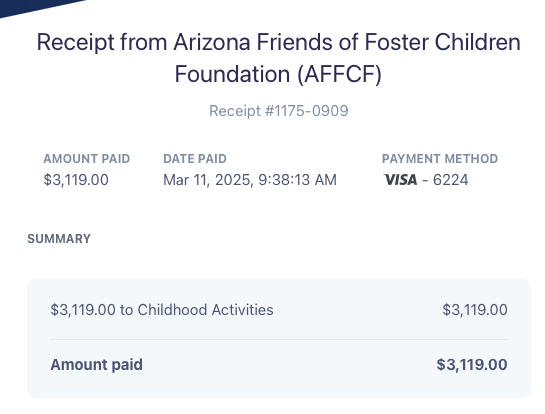Click the Foundation (AFFCF) title line
Screen dimensions: 545x414
coord(278,74)
